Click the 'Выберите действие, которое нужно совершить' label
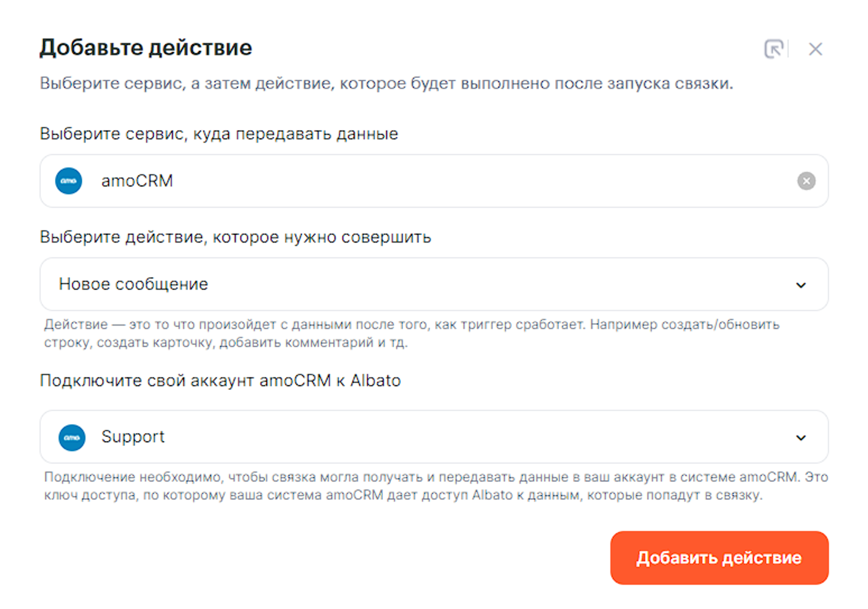The width and height of the screenshot is (868, 609). coord(235,237)
